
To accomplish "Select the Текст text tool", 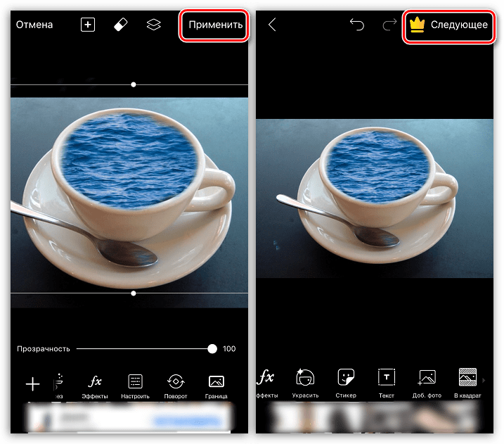I will 387,383.
